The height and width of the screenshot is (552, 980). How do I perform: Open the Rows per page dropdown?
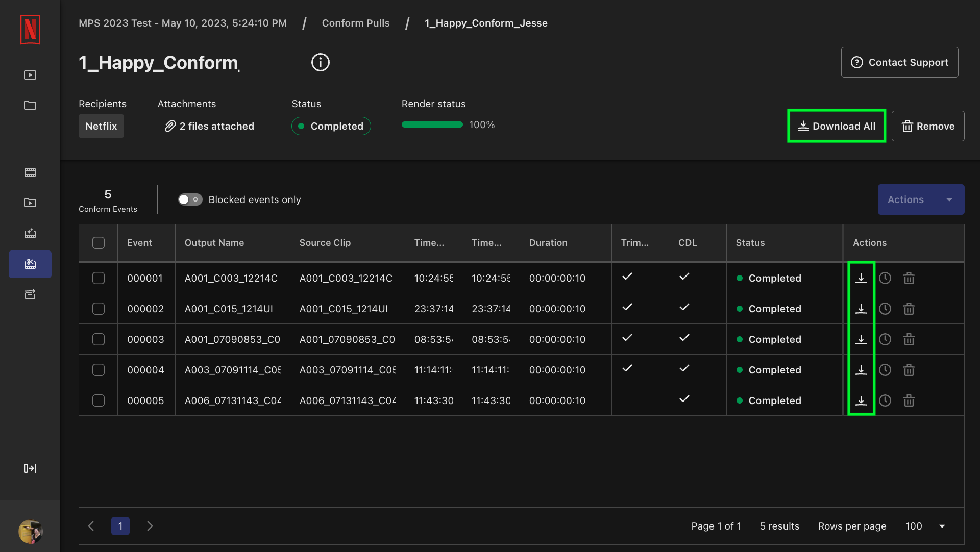coord(925,526)
